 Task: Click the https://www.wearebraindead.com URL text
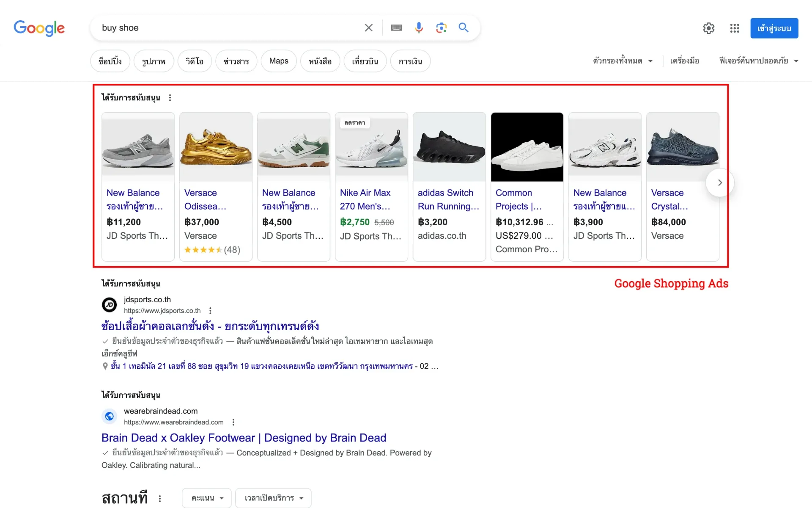[x=174, y=422]
